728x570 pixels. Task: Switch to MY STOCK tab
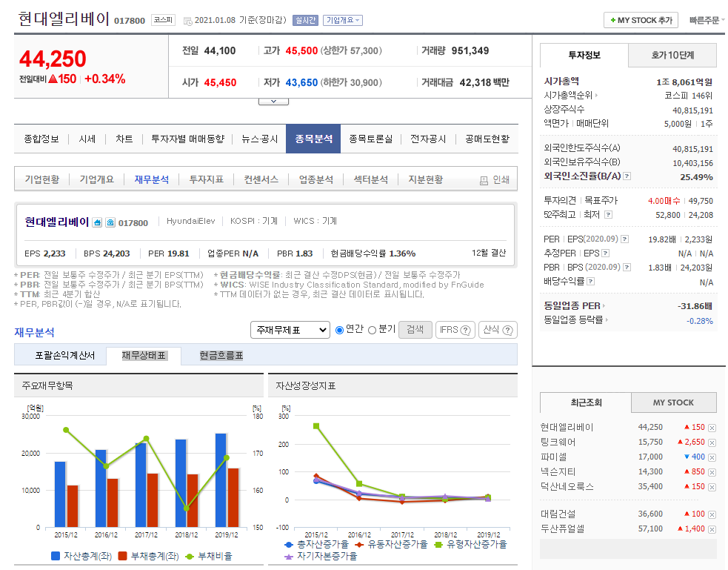(673, 402)
